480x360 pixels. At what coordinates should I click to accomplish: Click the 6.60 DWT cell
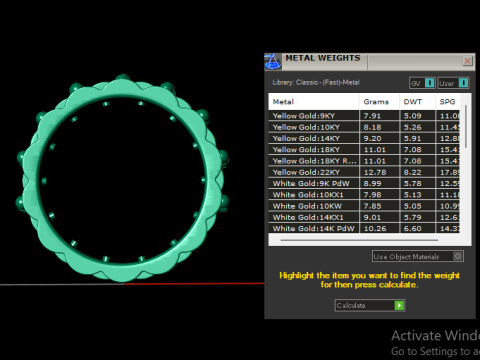[417, 228]
